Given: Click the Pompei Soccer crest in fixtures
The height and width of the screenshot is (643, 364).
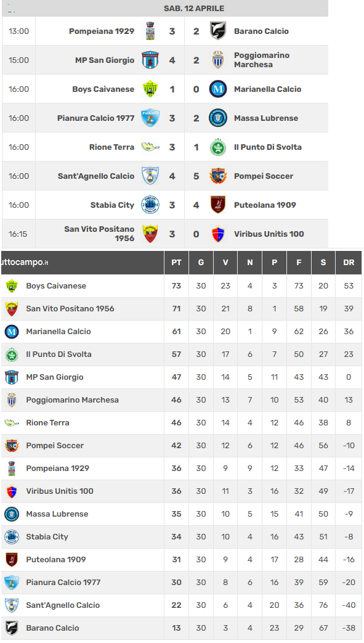Looking at the screenshot, I should click(218, 176).
